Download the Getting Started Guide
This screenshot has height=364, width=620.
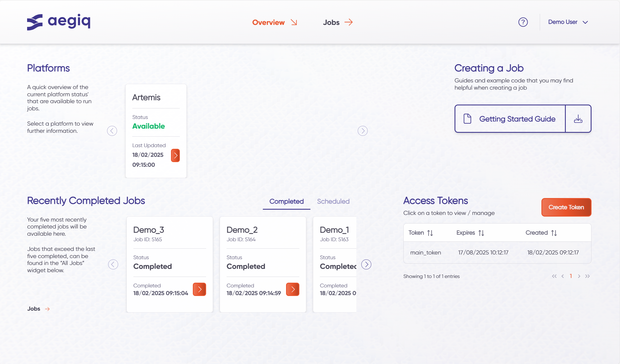coord(578,119)
